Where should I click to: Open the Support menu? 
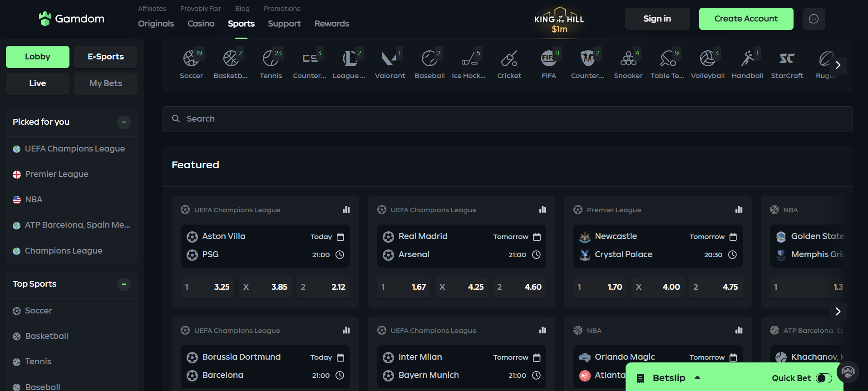coord(284,24)
